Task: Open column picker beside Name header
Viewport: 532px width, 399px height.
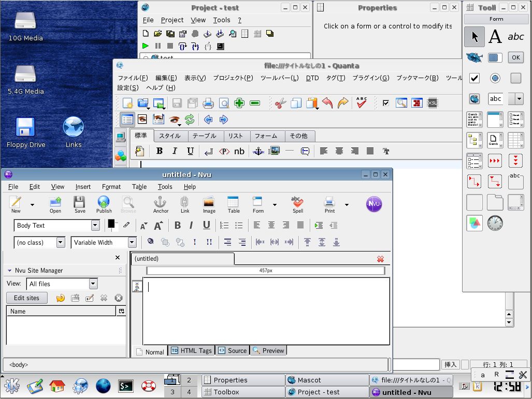Action: (x=121, y=311)
